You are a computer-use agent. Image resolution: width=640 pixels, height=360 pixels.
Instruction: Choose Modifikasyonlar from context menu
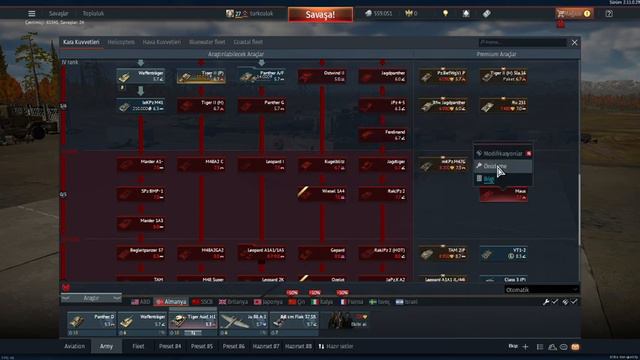[x=503, y=153]
